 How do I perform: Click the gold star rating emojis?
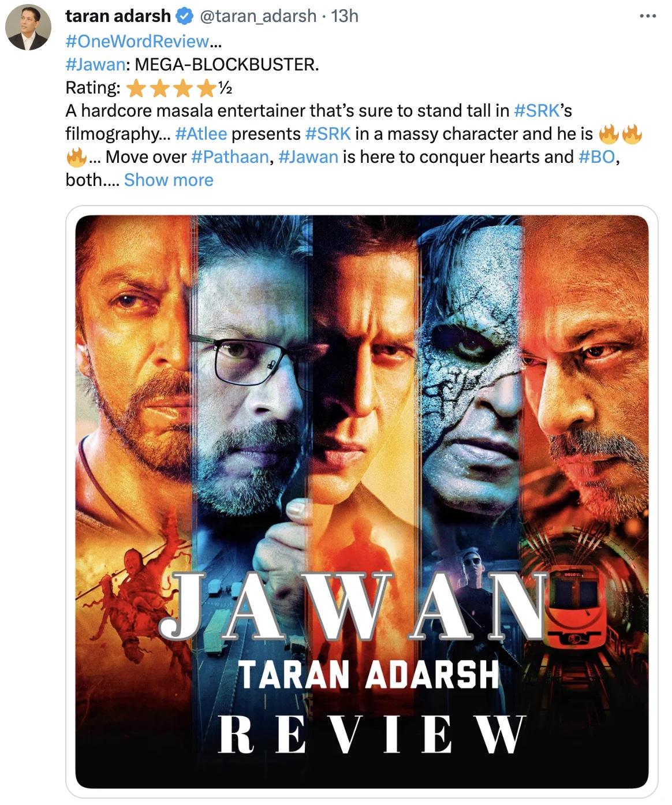(170, 88)
